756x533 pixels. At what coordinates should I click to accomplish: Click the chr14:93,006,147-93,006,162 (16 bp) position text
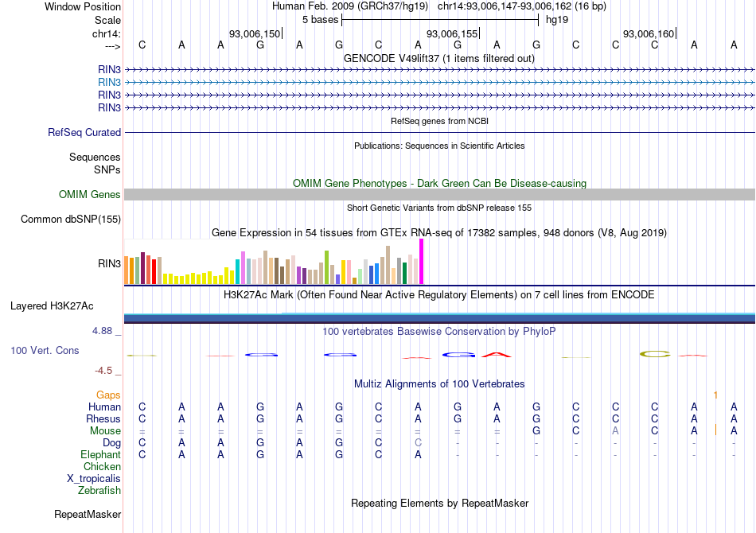[x=522, y=6]
